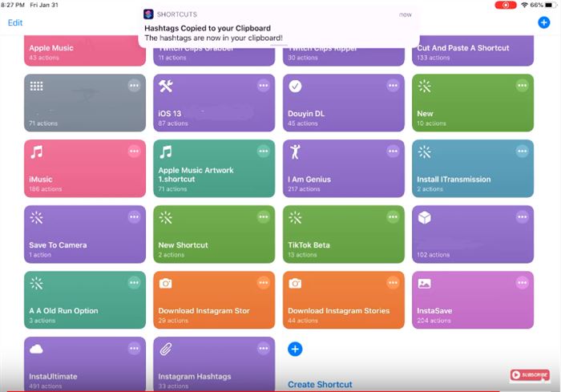Open options for the purple 102 actions shortcut
This screenshot has width=561, height=392.
522,216
